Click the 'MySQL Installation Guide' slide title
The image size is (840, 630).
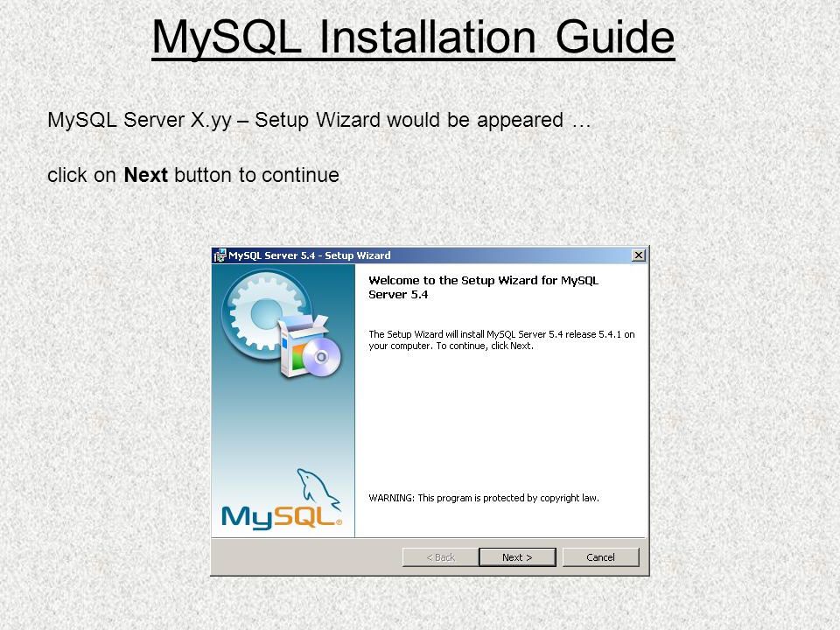click(413, 38)
